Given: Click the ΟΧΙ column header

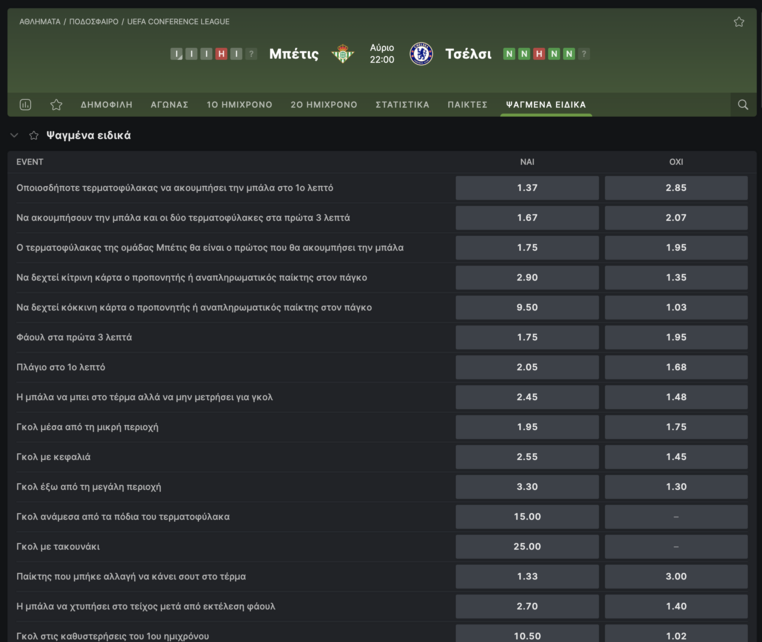Looking at the screenshot, I should [676, 162].
